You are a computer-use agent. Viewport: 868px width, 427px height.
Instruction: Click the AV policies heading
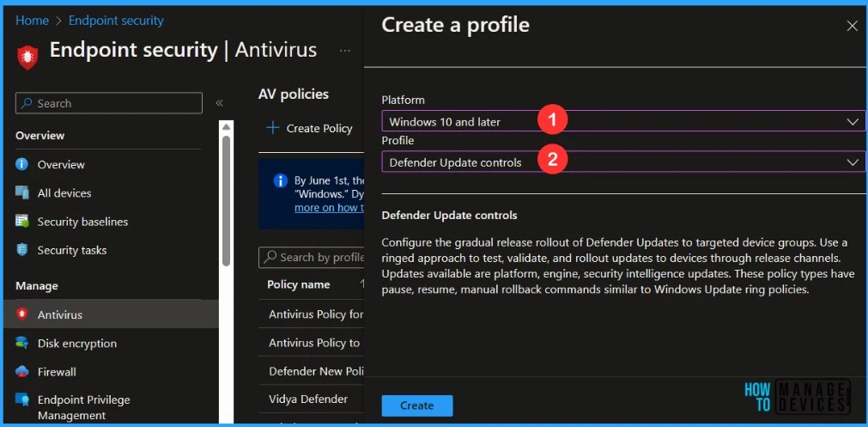click(x=294, y=95)
